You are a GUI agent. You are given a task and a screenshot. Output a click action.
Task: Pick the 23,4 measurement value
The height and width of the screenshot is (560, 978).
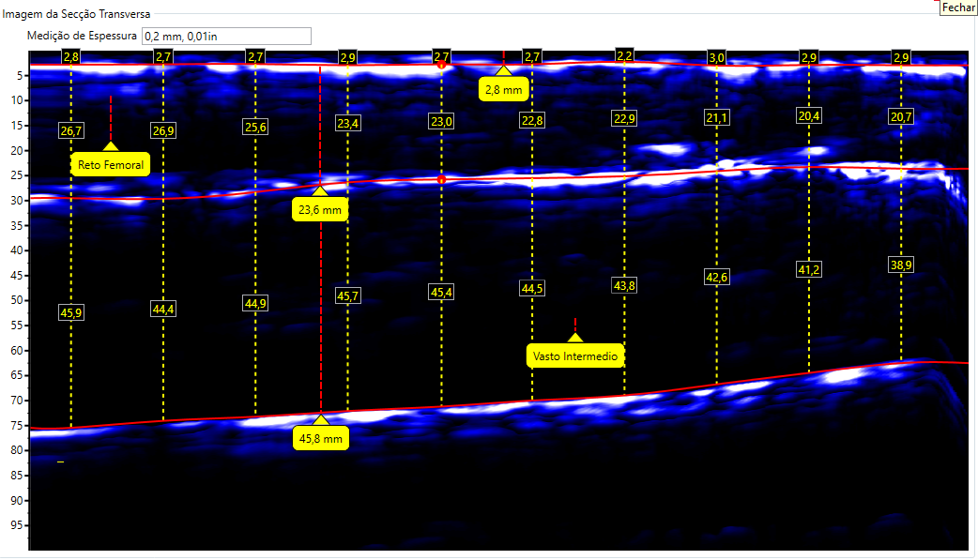click(x=348, y=123)
